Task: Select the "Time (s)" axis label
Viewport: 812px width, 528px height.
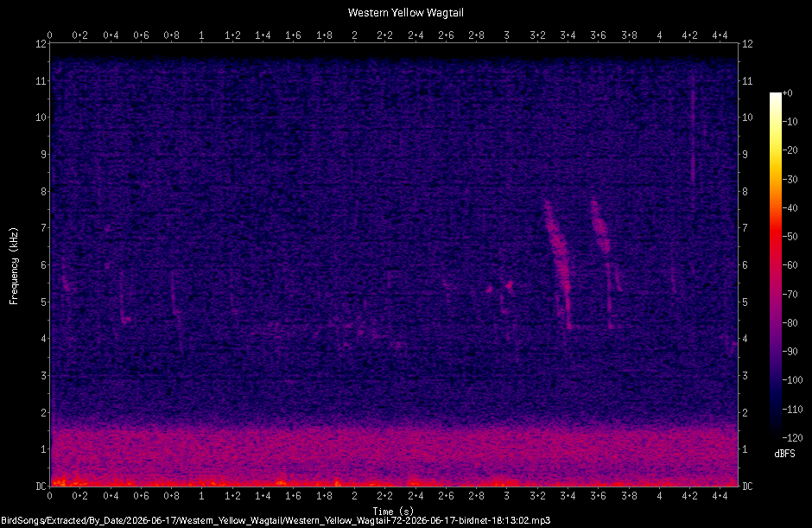Action: [x=394, y=512]
